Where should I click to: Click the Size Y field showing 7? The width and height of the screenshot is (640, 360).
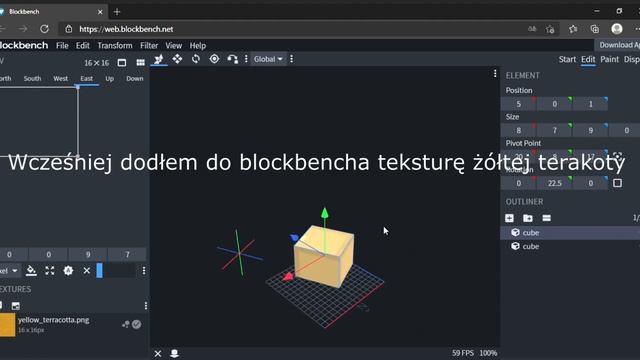click(554, 131)
